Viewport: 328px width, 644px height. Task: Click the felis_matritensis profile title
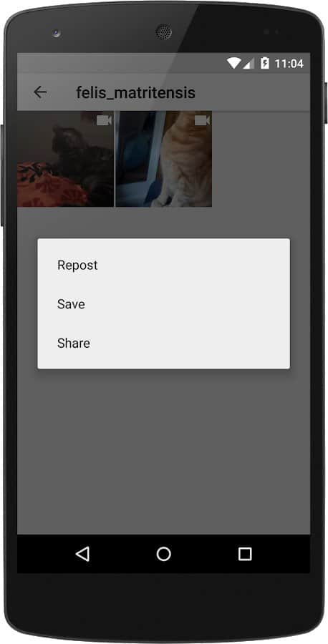click(135, 93)
